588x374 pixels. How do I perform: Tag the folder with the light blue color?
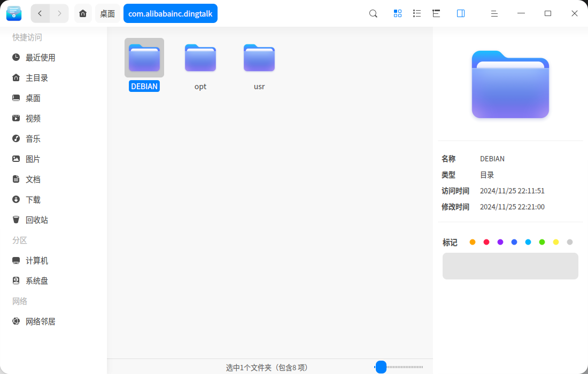click(528, 242)
